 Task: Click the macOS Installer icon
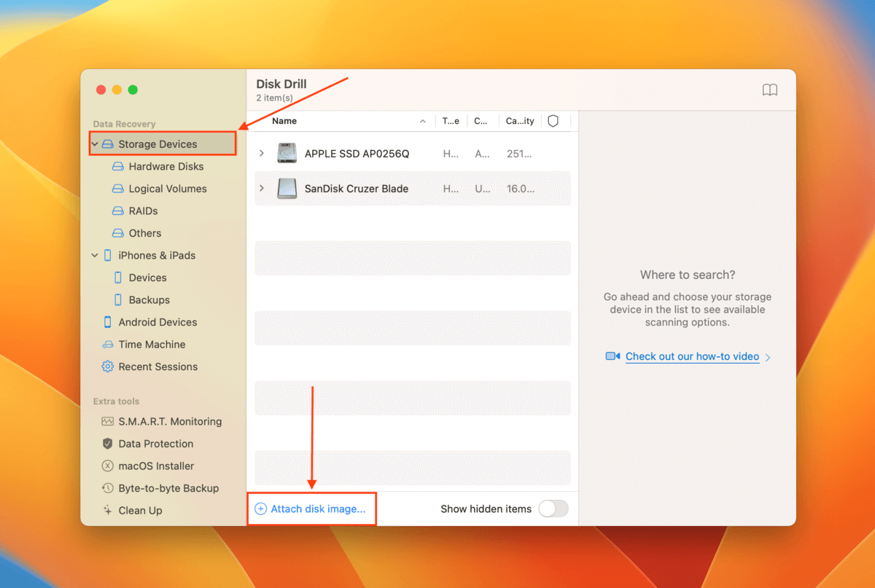[x=108, y=466]
